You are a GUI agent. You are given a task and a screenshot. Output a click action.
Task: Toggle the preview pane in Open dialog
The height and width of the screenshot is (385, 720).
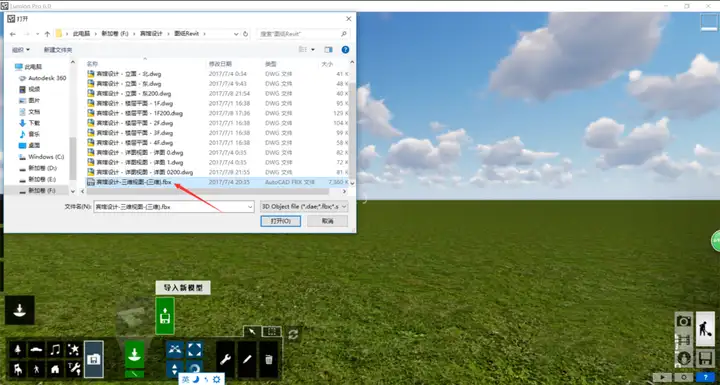(x=328, y=50)
